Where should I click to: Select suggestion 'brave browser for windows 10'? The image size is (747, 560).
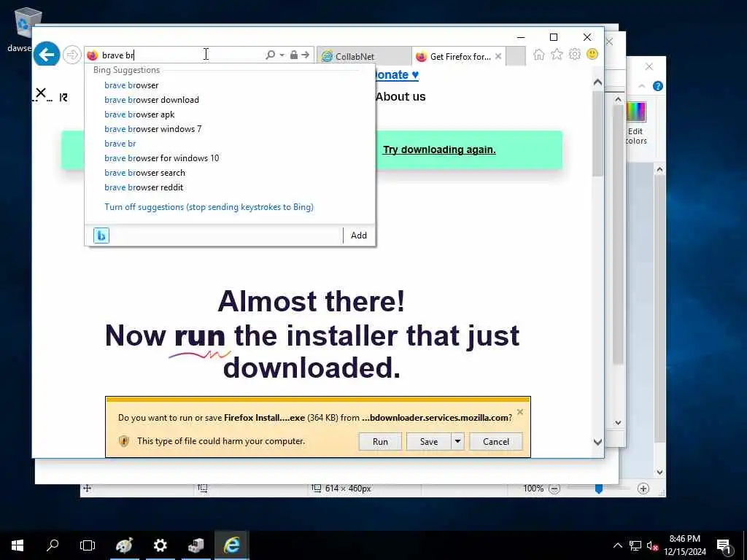161,158
